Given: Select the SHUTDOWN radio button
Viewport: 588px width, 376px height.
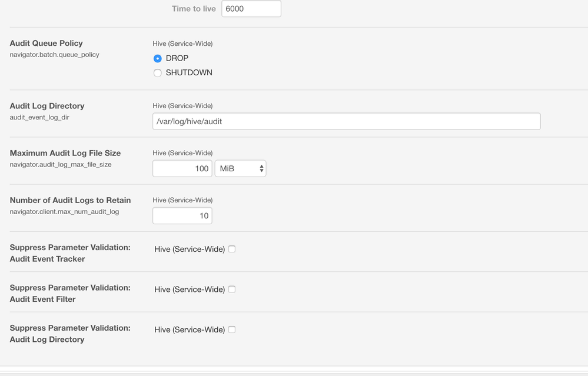Looking at the screenshot, I should (x=158, y=73).
